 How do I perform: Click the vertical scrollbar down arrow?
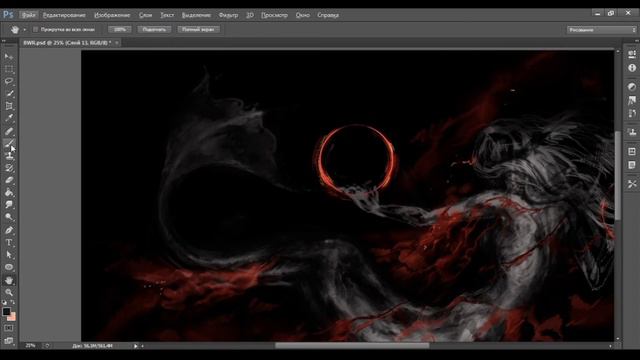618,338
